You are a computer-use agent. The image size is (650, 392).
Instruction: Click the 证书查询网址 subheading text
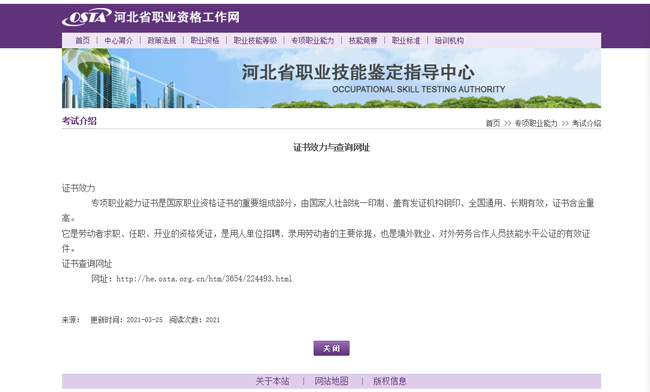coord(87,264)
